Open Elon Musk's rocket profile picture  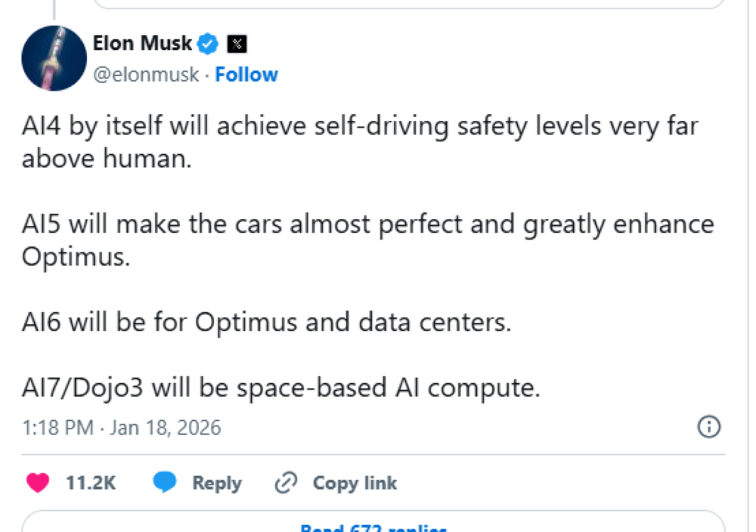tap(53, 58)
